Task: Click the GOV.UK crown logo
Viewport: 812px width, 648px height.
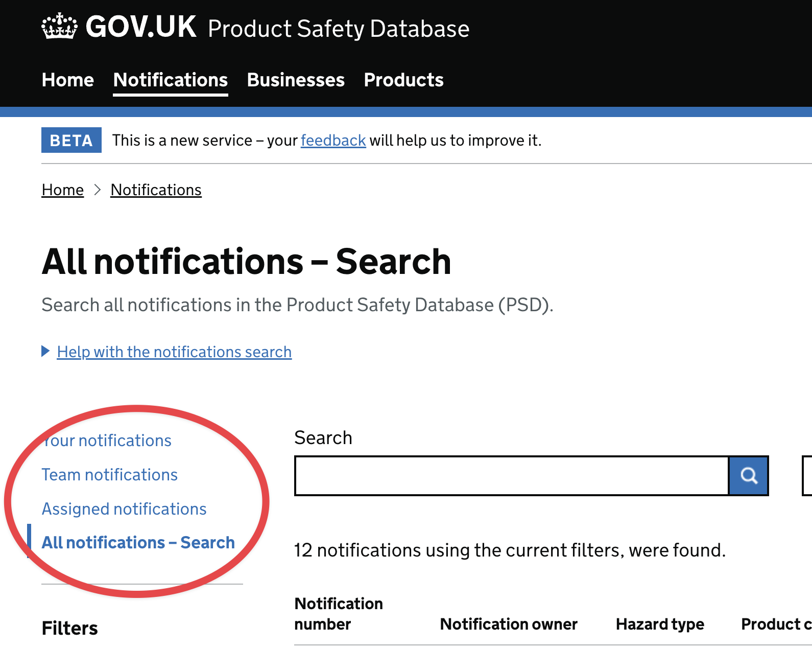Action: (60, 27)
